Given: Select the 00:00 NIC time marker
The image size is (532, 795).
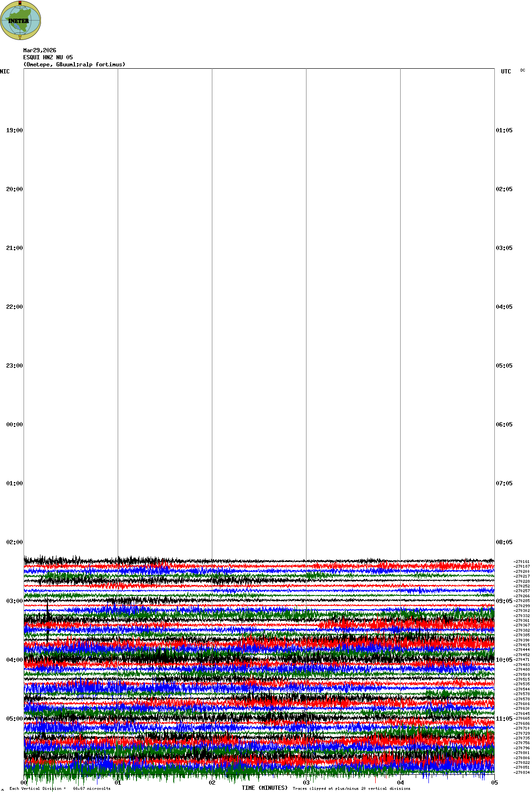Looking at the screenshot, I should 14,425.
